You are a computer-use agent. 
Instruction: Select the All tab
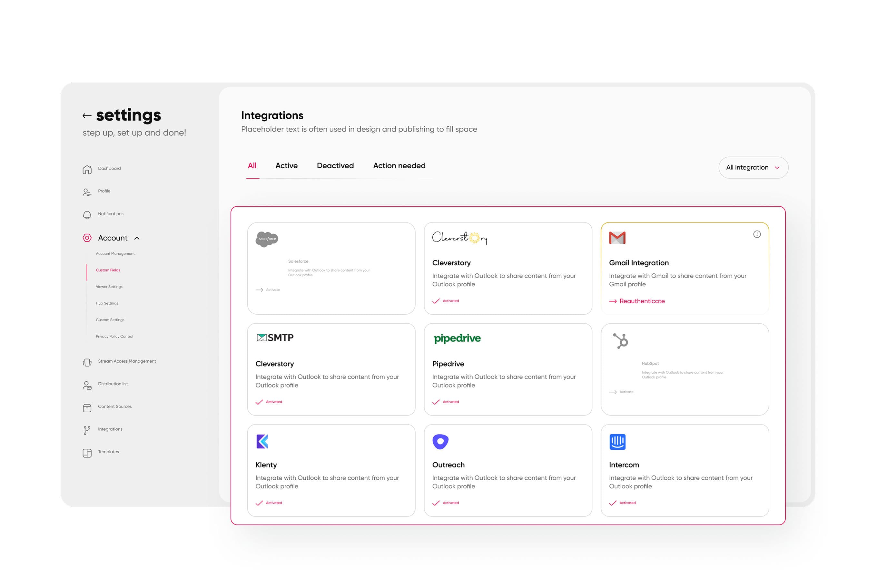click(x=252, y=166)
